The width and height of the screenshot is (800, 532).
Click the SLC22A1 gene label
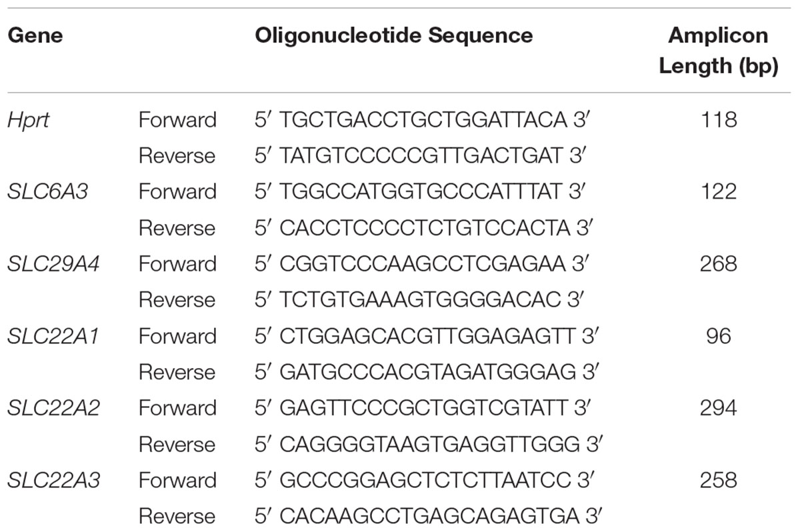pos(53,336)
